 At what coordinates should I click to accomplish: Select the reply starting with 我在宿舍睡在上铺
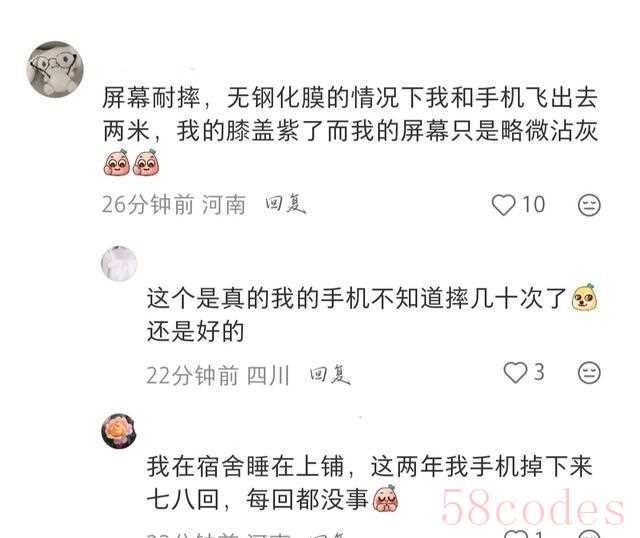point(369,483)
